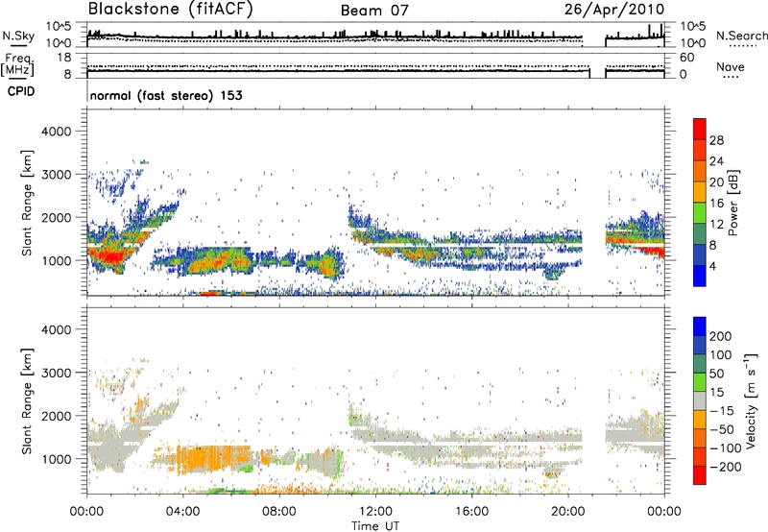This screenshot has height=532, width=768.
Task: Click the "Blackstone (fitACF)" plot title
Action: [170, 10]
